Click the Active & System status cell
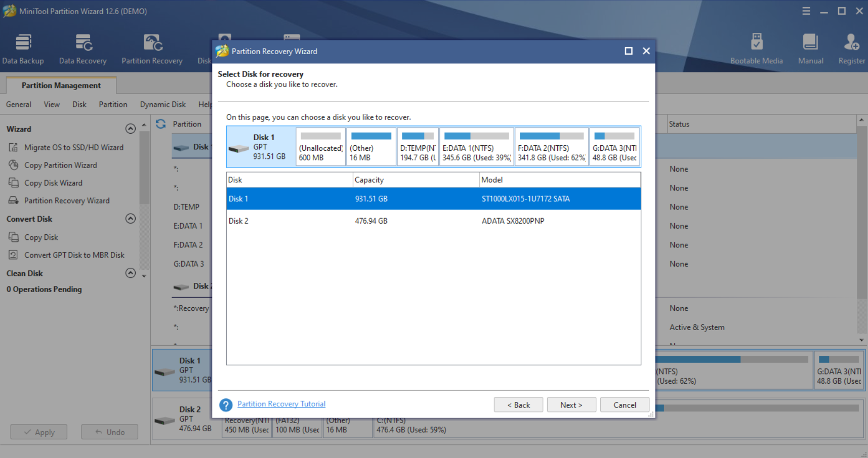This screenshot has width=868, height=458. coord(697,327)
